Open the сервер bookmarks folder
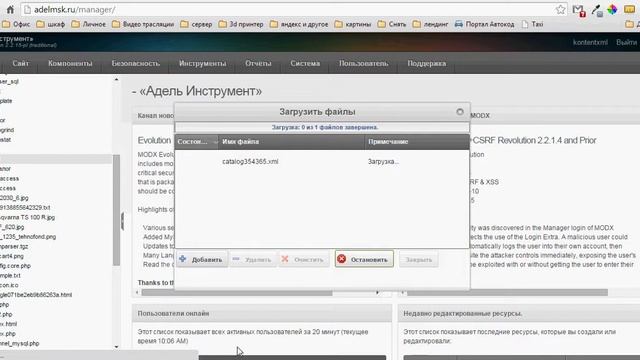This screenshot has width=640, height=360. coord(196,24)
